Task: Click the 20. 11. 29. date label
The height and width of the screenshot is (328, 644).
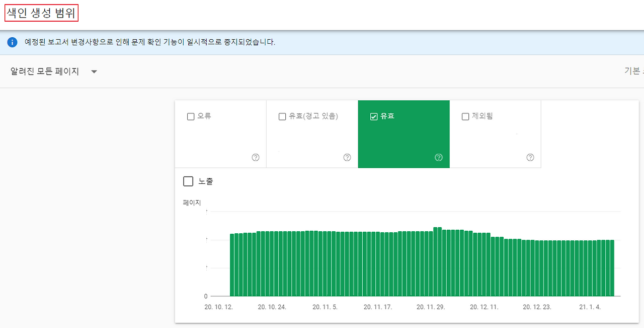Action: 431,307
